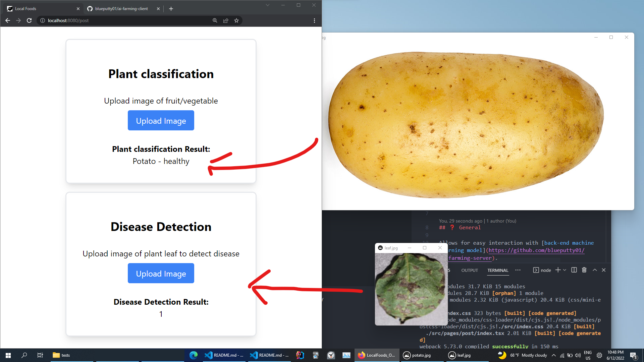Reload the localhost page
The image size is (644, 362).
point(29,20)
